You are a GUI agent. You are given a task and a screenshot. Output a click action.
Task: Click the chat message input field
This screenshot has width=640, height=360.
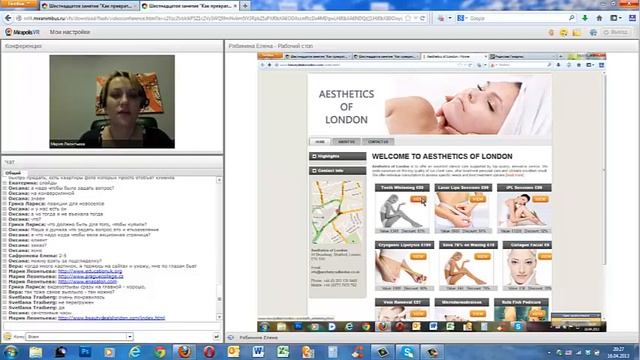coord(112,326)
